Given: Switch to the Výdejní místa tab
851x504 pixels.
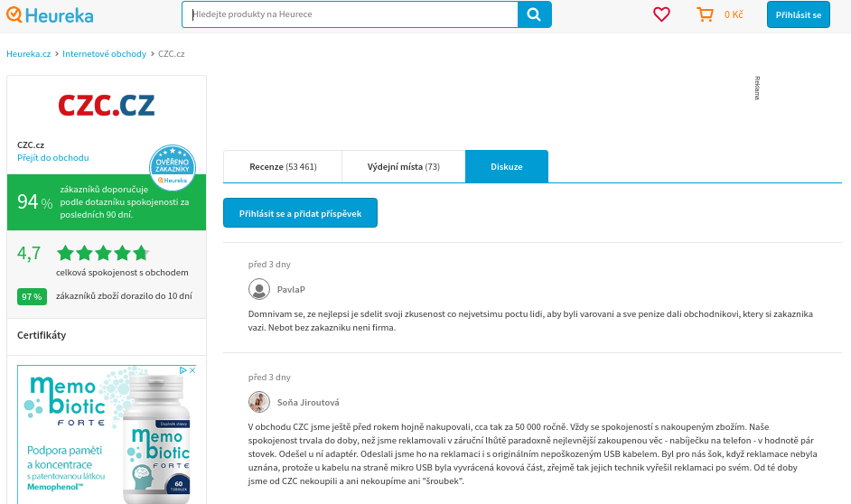Looking at the screenshot, I should coord(403,166).
